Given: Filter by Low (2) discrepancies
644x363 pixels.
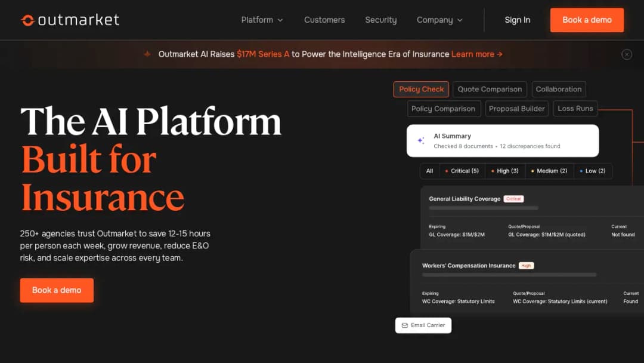Looking at the screenshot, I should (x=592, y=171).
